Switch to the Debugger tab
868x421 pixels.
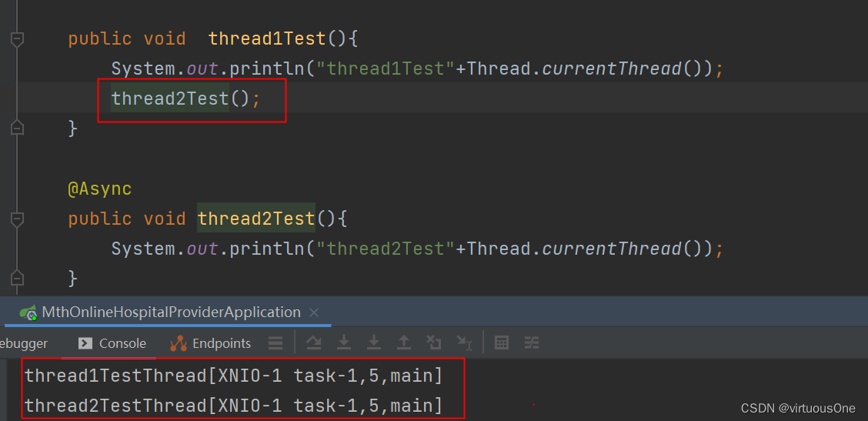(x=23, y=343)
